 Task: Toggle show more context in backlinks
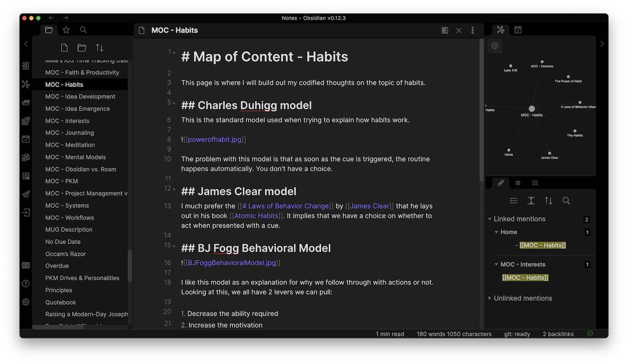(x=531, y=201)
